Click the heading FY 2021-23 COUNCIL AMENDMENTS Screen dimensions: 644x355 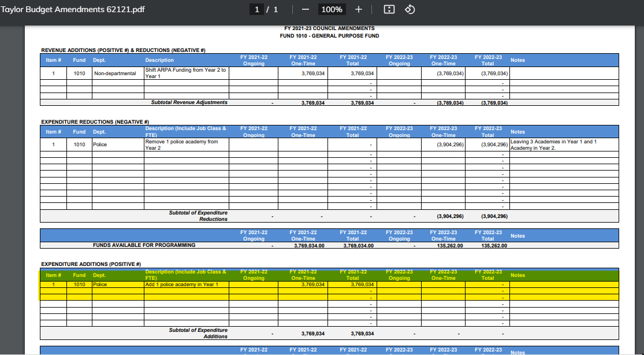point(329,28)
